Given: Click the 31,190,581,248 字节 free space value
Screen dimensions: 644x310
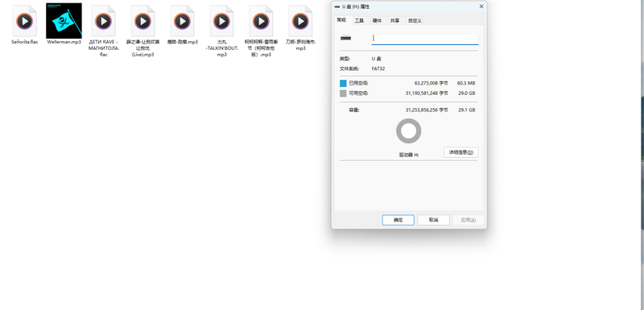Looking at the screenshot, I should coord(427,93).
